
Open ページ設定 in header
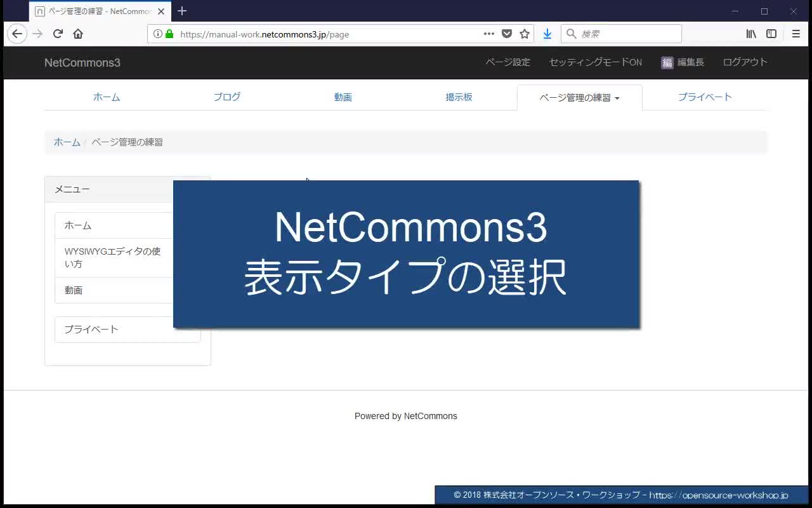click(x=507, y=62)
